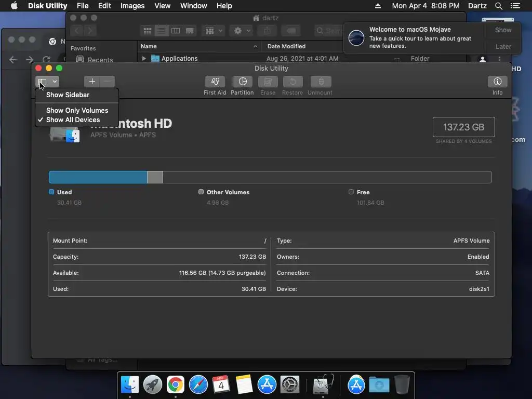Click the Erase toolbar icon
The width and height of the screenshot is (532, 399).
[x=268, y=82]
